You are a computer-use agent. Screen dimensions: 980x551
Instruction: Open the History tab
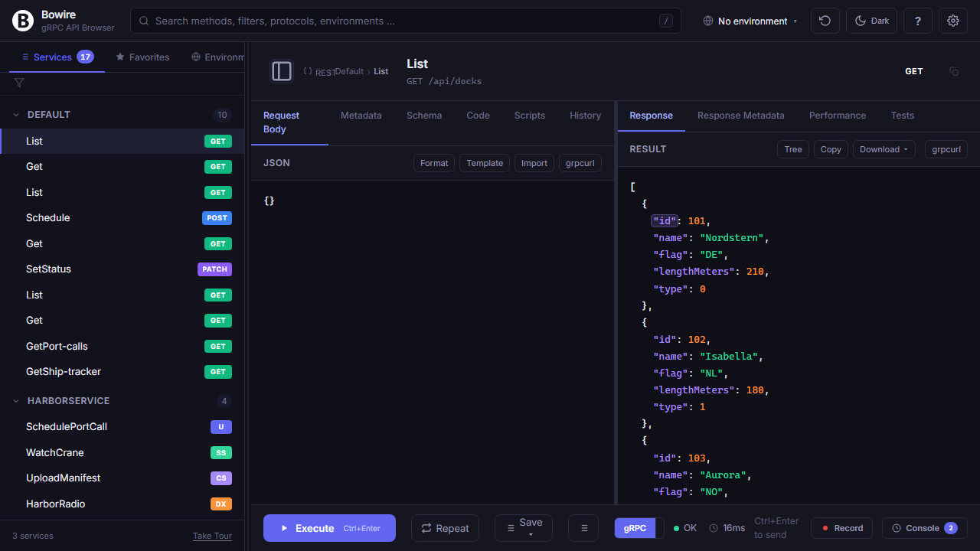586,116
